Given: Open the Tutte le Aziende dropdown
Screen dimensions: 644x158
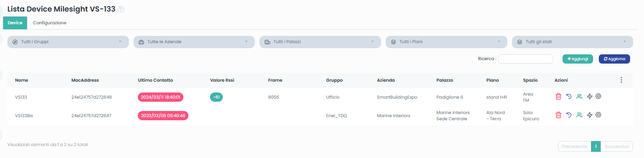Looking at the screenshot, I should coord(194,42).
